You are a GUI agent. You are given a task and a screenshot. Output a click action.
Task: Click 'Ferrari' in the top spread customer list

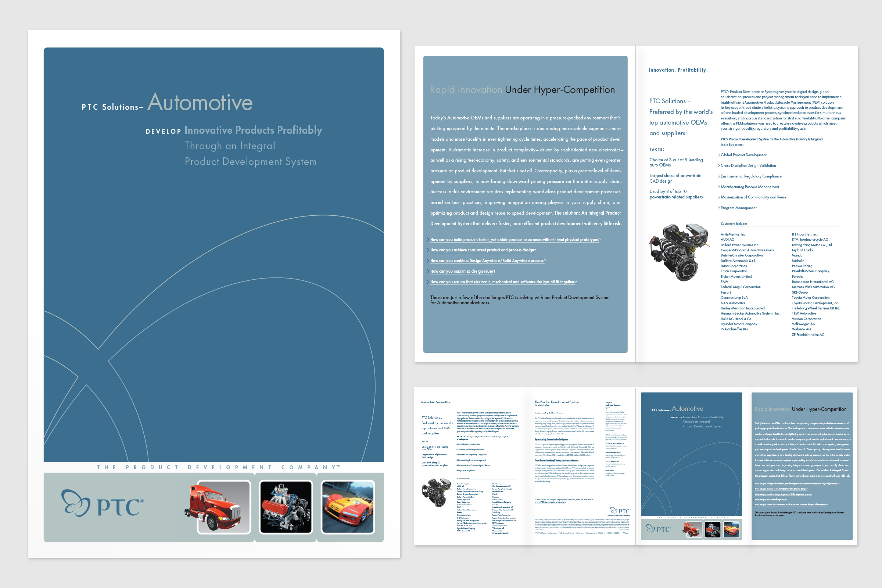(725, 293)
